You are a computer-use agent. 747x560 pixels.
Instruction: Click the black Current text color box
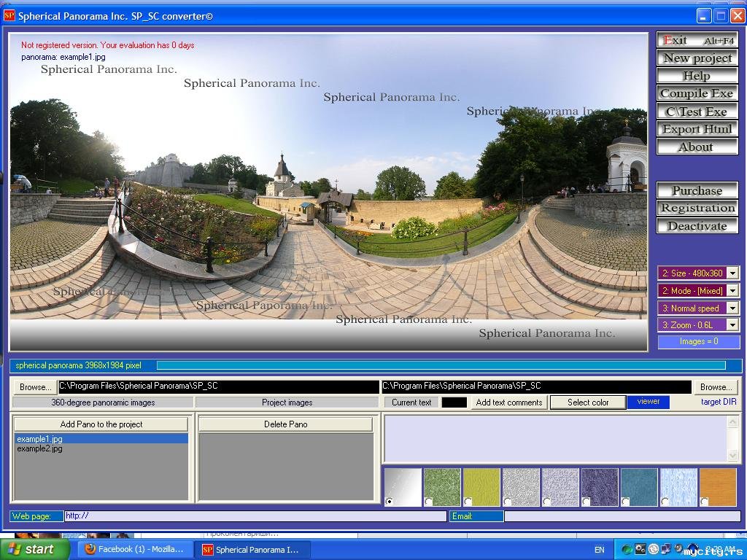tap(454, 402)
